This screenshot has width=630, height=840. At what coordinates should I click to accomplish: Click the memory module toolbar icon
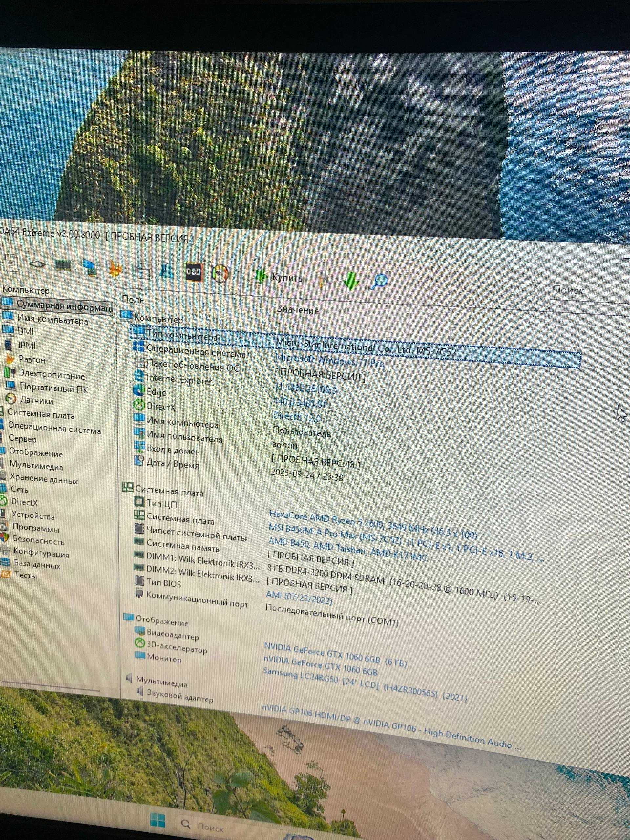(63, 265)
